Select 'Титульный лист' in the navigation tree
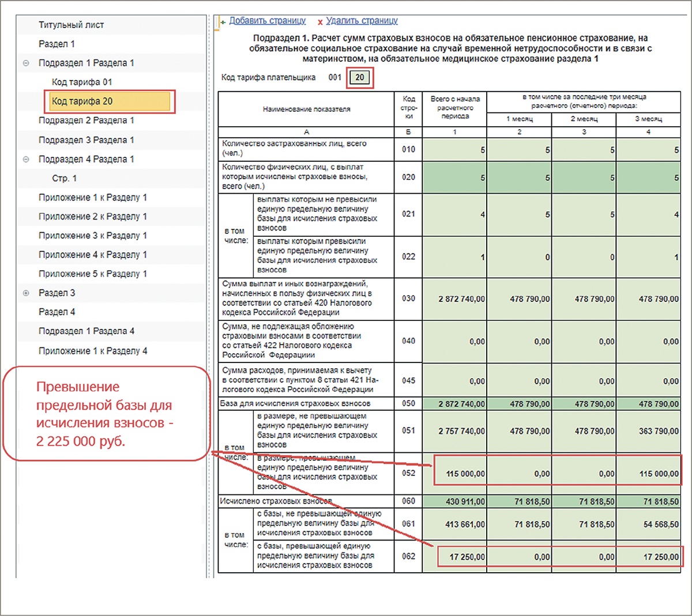The height and width of the screenshot is (616, 692). [71, 25]
